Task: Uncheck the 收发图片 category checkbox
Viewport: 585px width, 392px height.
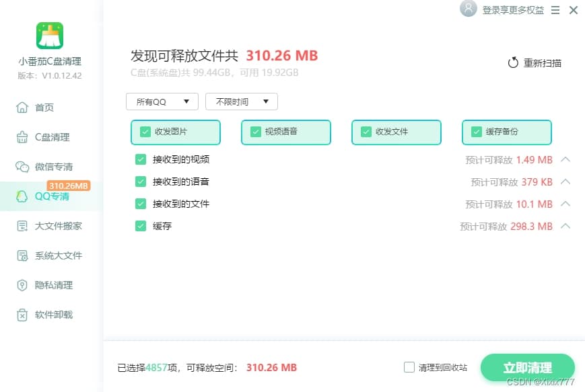Action: [145, 132]
